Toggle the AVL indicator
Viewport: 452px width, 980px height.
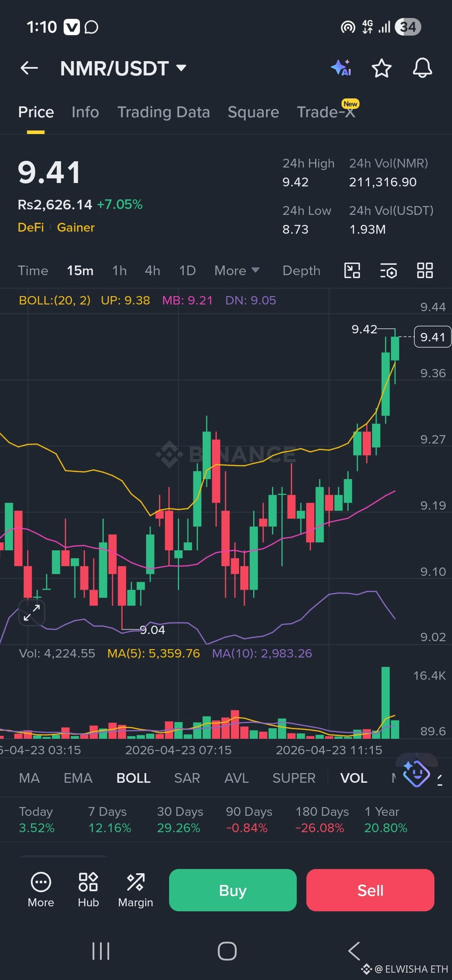click(x=236, y=778)
